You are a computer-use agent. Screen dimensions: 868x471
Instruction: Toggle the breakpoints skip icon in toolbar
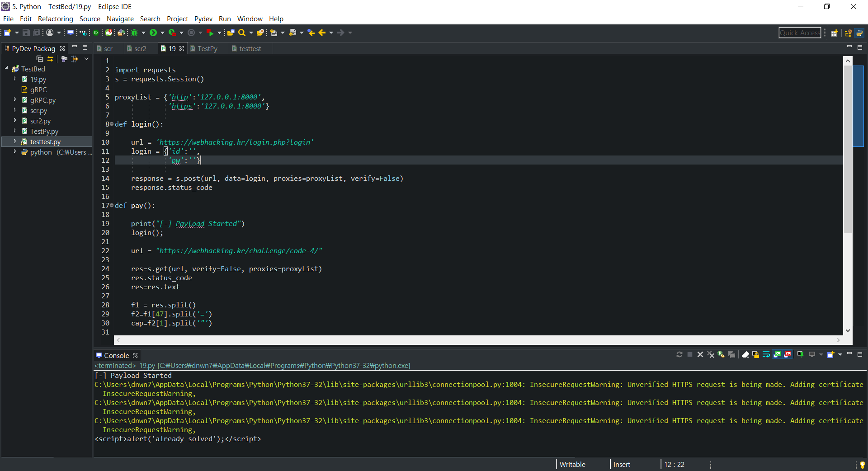pyautogui.click(x=84, y=33)
